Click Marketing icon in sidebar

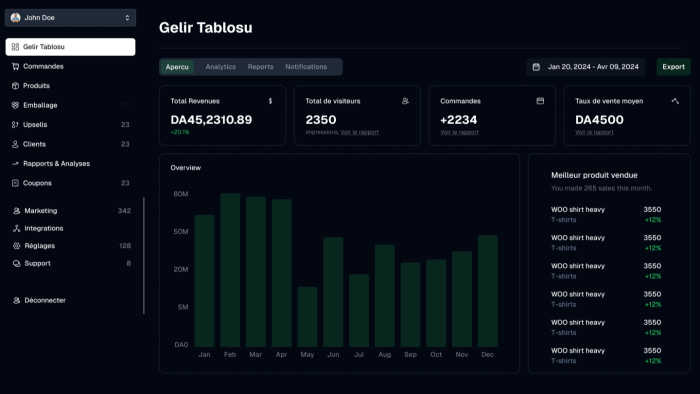[x=17, y=211]
